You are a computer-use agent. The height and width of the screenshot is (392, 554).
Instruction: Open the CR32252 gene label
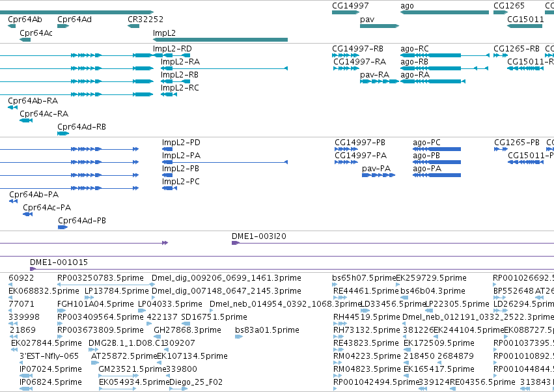pos(146,19)
